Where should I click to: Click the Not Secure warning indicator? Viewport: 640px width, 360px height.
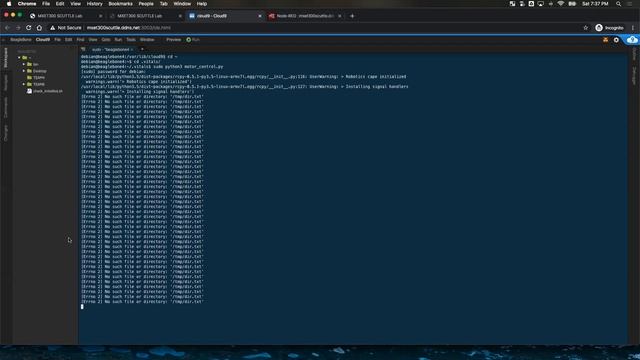[66, 28]
